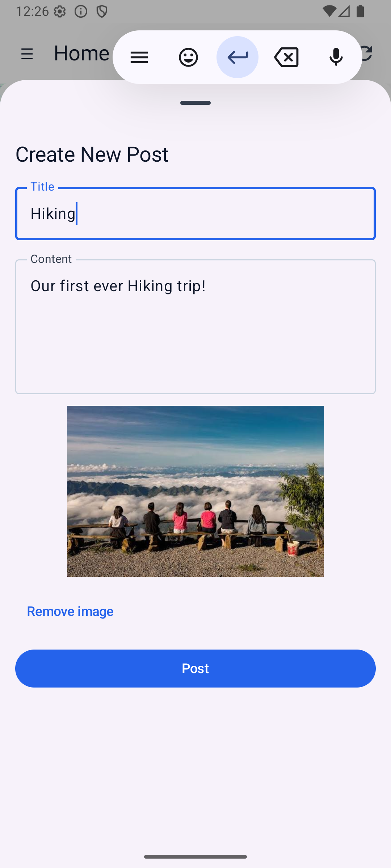This screenshot has height=868, width=391.
Task: Tap the battery icon in status bar
Action: pos(360,12)
